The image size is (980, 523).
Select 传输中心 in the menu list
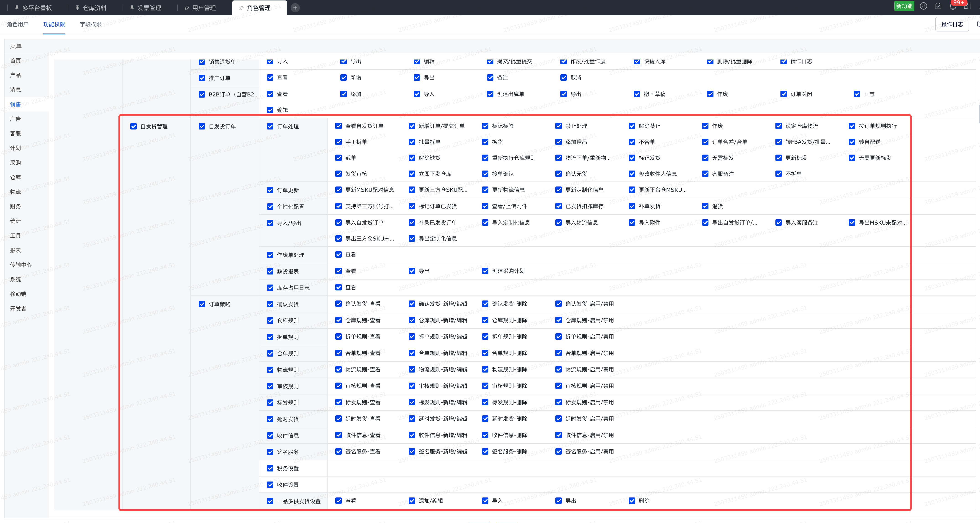pyautogui.click(x=21, y=265)
